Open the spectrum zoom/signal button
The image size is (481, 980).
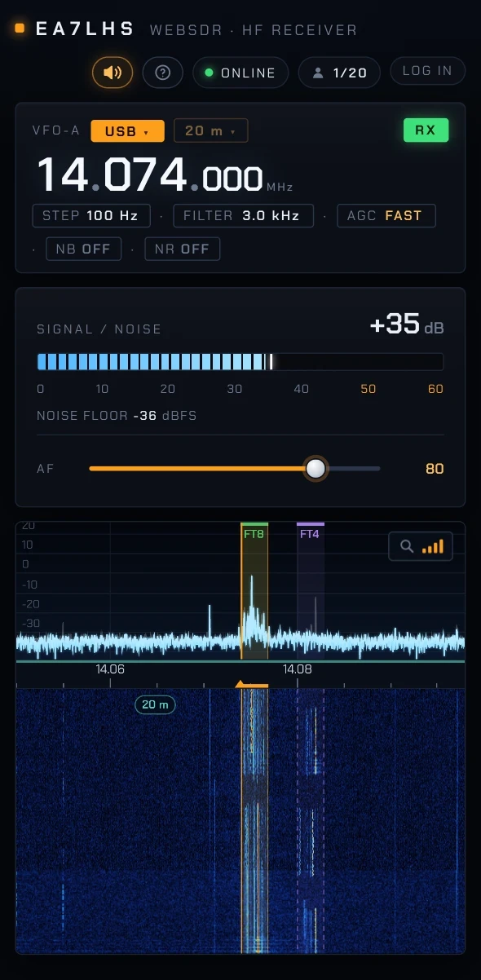[x=421, y=547]
